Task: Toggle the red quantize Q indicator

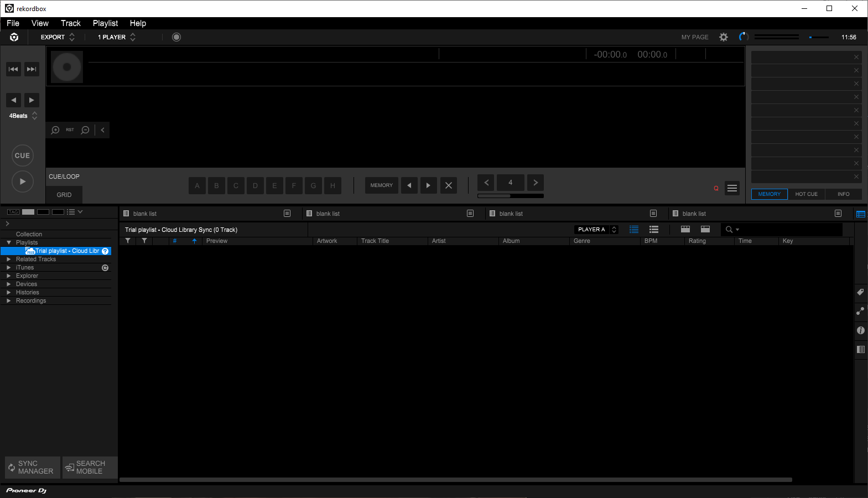Action: coord(716,189)
